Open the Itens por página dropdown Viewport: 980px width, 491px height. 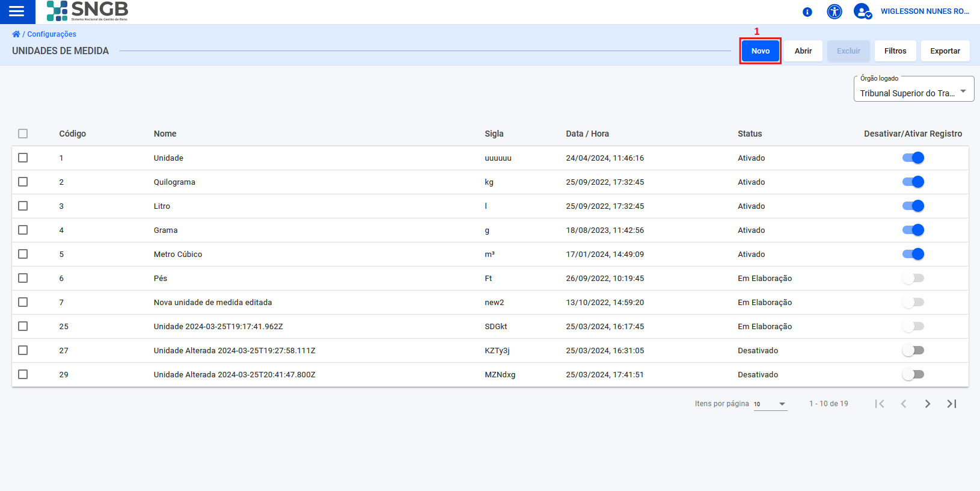[x=770, y=404]
